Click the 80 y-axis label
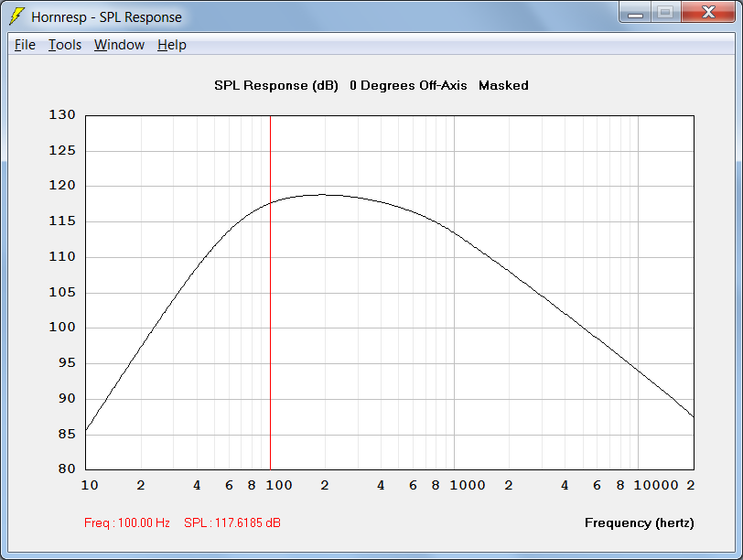This screenshot has height=560, width=743. pyautogui.click(x=67, y=468)
